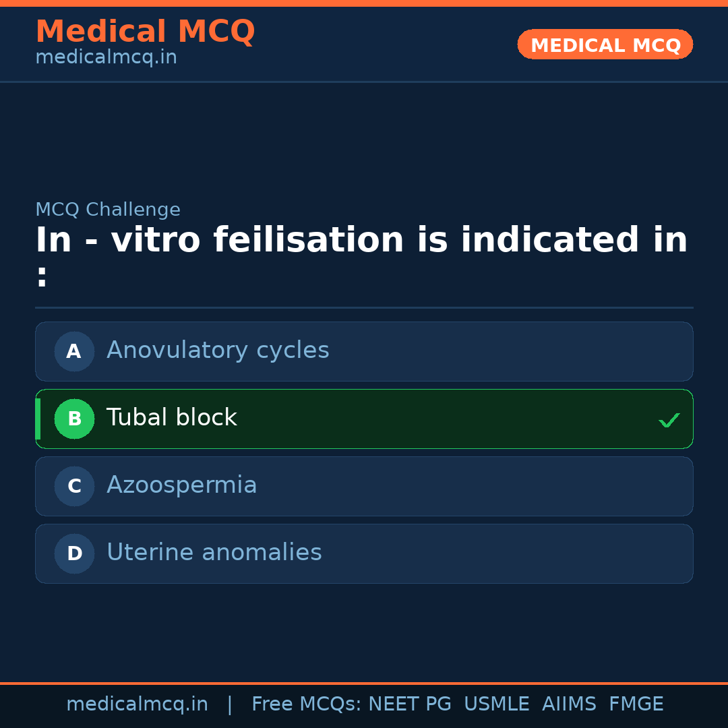728x728 pixels.
Task: Click the green letter B circle icon
Action: click(74, 419)
